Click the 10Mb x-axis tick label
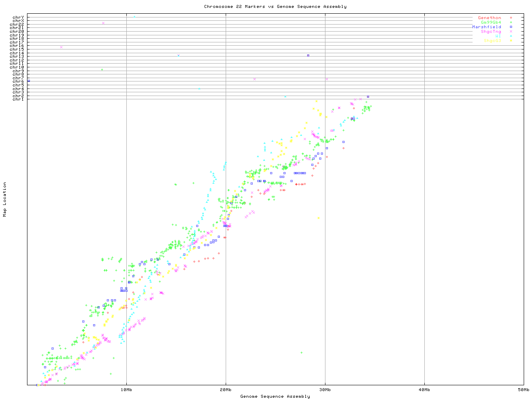 (x=126, y=390)
